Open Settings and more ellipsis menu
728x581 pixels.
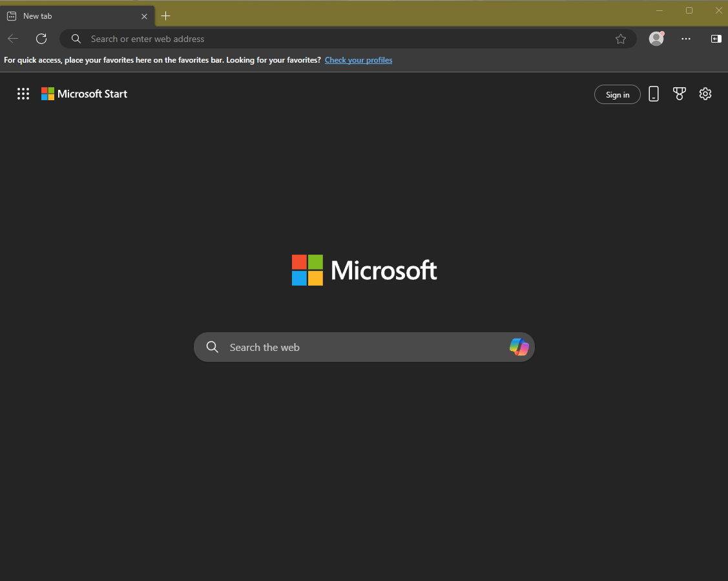(x=686, y=39)
